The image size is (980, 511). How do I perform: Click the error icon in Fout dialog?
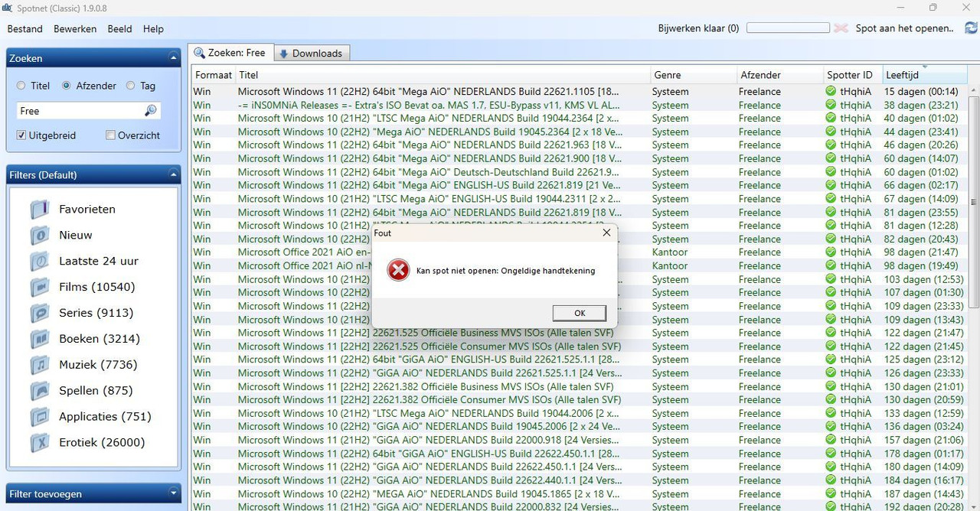[398, 270]
